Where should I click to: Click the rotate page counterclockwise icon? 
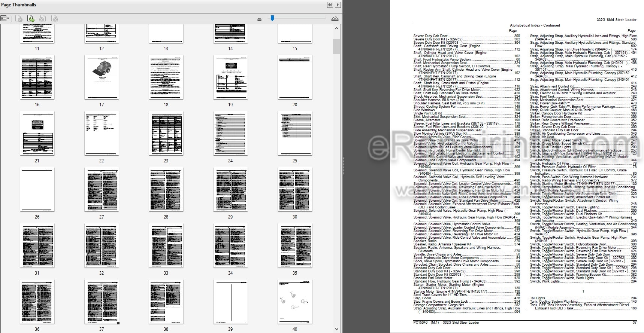(43, 19)
